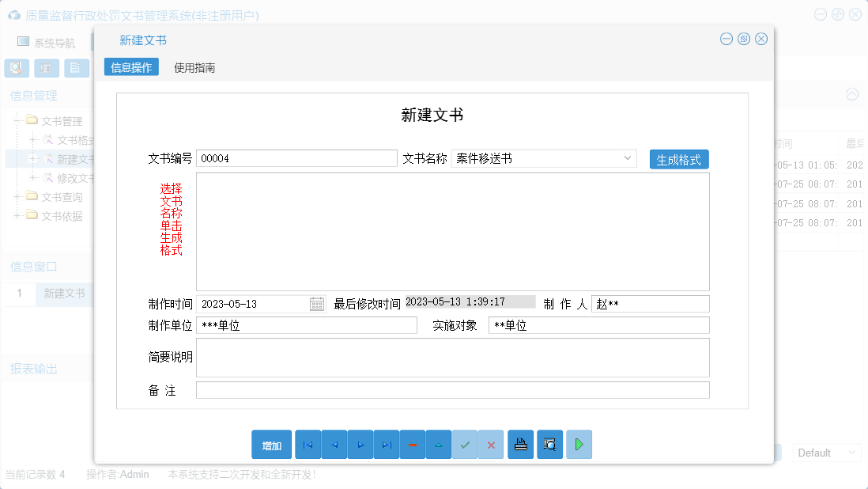Viewport: 868px width, 489px height.
Task: Select the 信息操作 tab
Action: tap(131, 66)
